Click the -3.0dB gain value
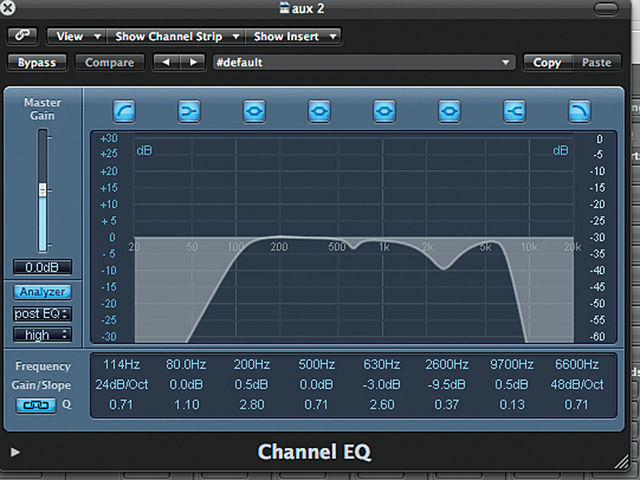Viewport: 640px width, 480px height. (x=382, y=384)
